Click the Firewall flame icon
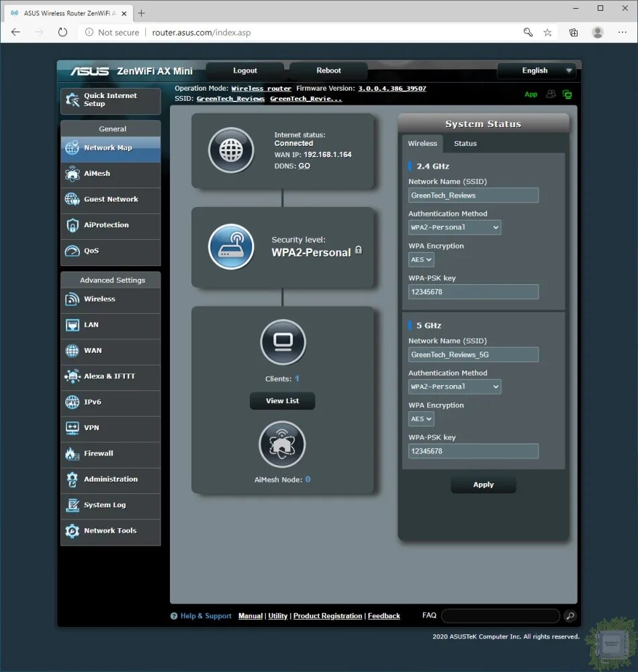Image resolution: width=638 pixels, height=672 pixels. [x=72, y=454]
